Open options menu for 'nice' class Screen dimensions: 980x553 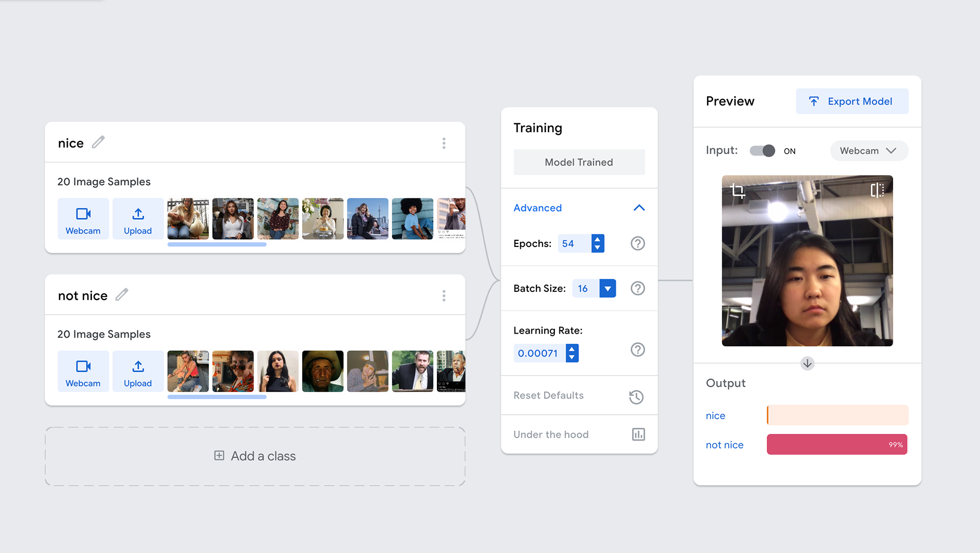[444, 143]
